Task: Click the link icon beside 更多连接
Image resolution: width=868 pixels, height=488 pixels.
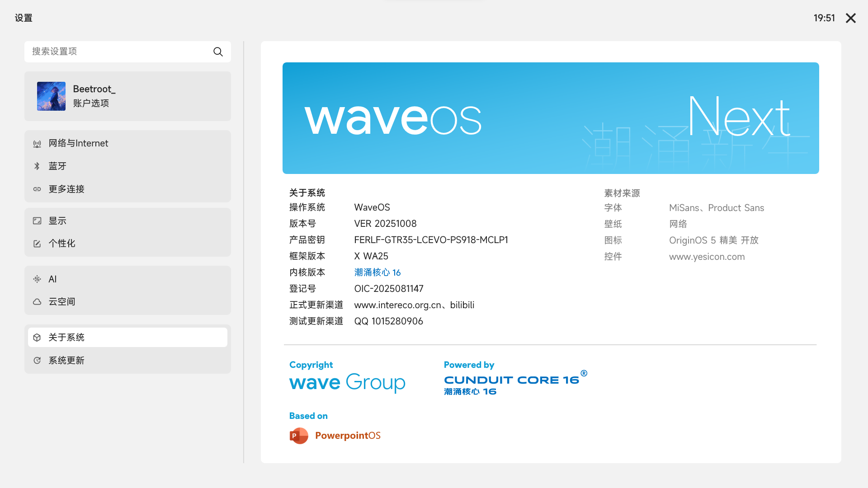Action: tap(37, 189)
